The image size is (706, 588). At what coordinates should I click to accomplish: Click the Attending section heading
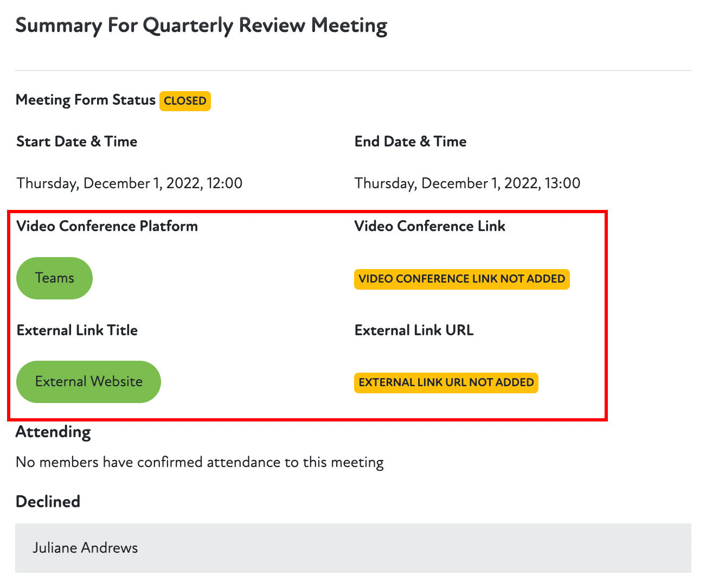click(53, 432)
